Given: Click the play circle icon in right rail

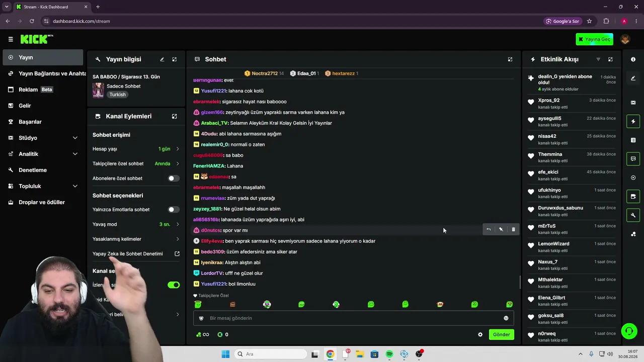Looking at the screenshot, I should point(633,177).
